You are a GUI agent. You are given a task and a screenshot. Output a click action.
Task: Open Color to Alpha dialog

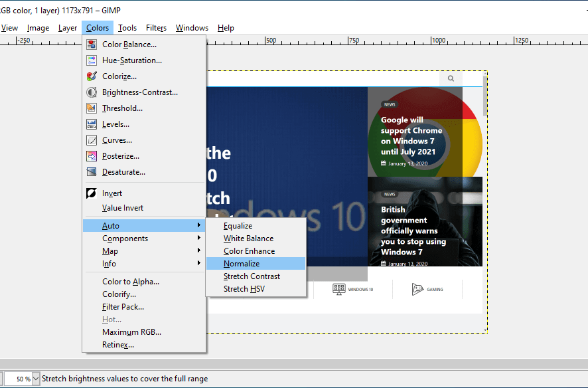pyautogui.click(x=144, y=282)
